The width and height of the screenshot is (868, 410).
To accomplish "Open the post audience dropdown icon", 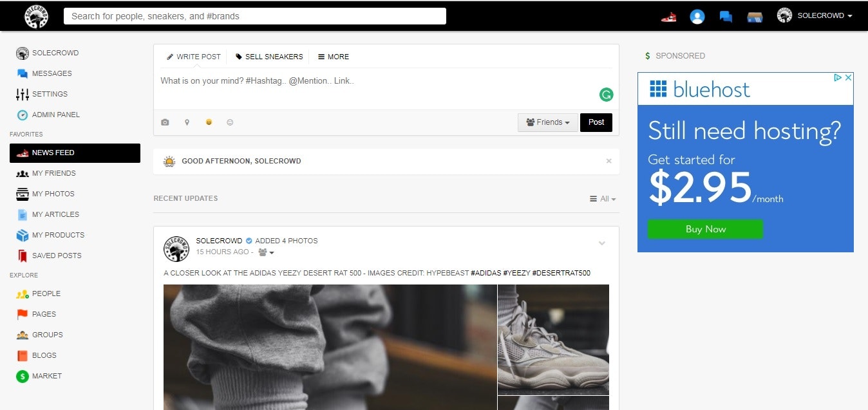I will point(266,252).
